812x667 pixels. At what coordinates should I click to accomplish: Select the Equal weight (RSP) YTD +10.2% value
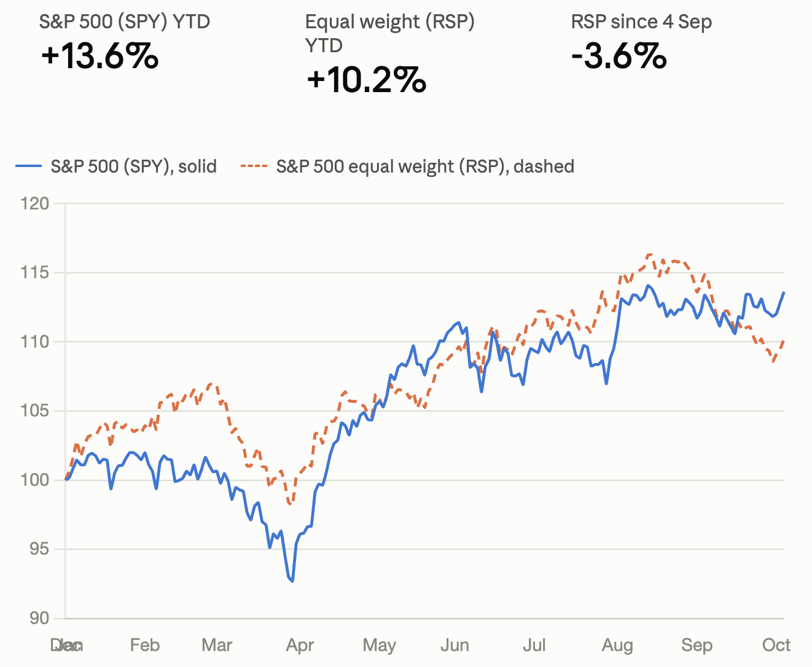[x=366, y=80]
